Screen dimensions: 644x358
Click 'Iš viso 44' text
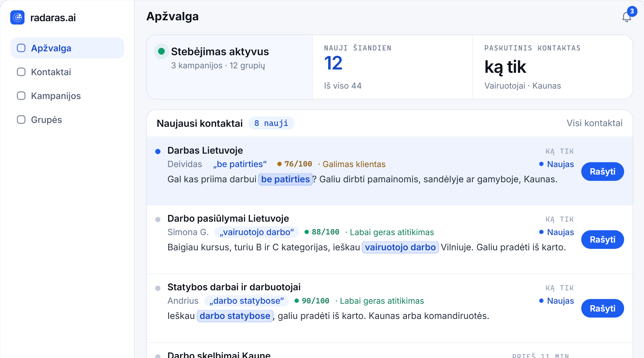click(343, 86)
